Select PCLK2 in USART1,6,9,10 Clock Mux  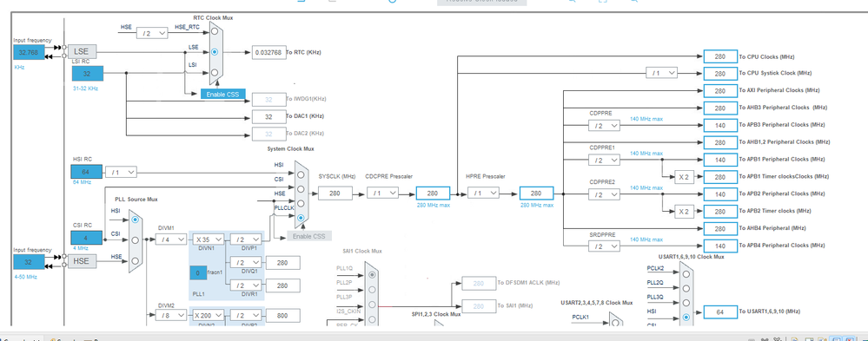point(686,273)
